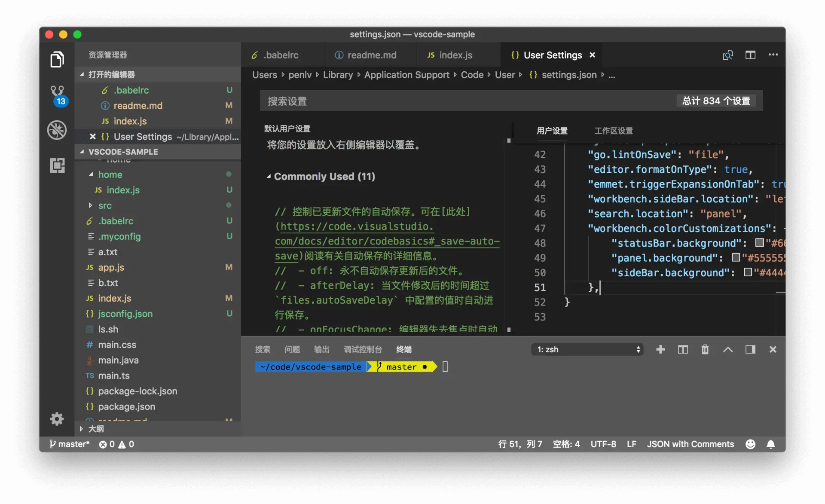Select the 工作区设置 workspace settings tab
The image size is (825, 504).
(x=613, y=131)
